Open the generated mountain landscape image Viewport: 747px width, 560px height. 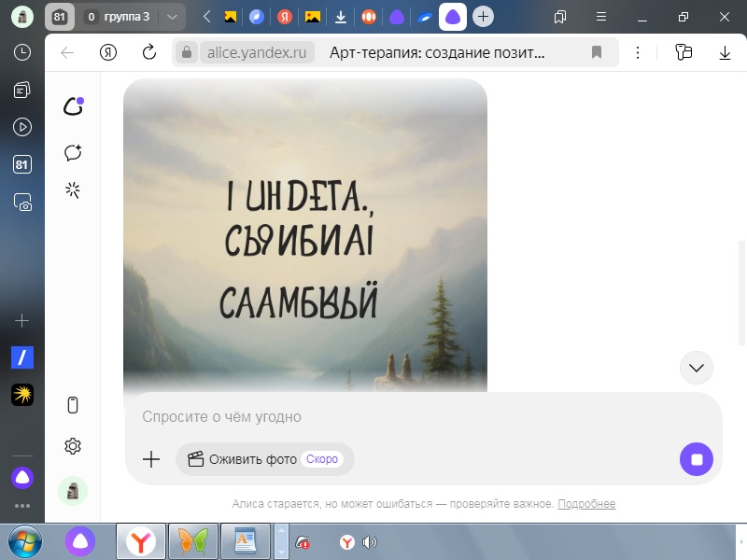click(305, 233)
